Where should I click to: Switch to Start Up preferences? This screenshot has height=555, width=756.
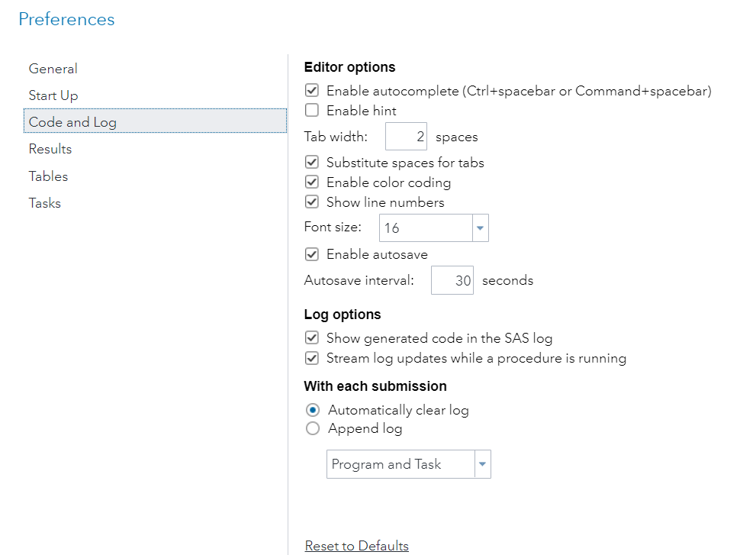53,95
